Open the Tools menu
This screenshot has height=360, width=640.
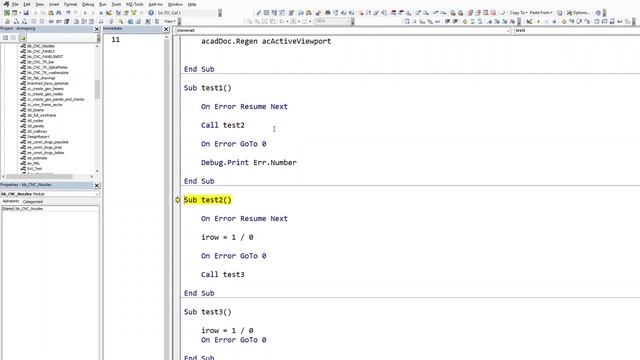click(x=116, y=4)
